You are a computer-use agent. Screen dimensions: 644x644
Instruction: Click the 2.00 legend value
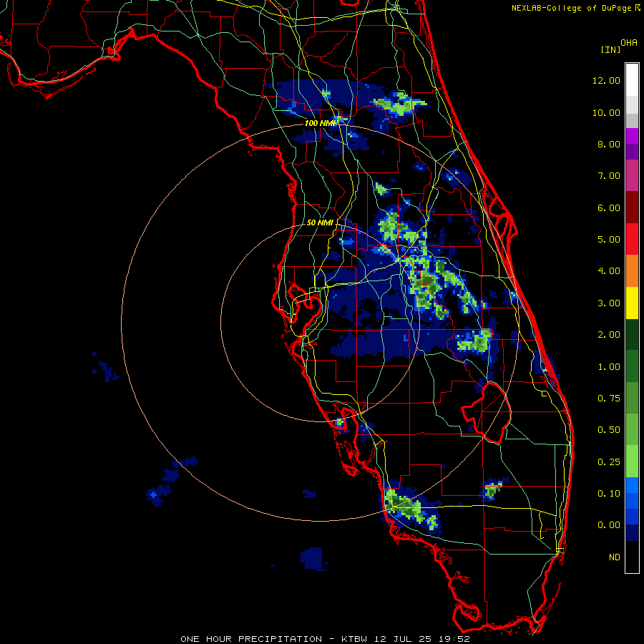click(609, 335)
